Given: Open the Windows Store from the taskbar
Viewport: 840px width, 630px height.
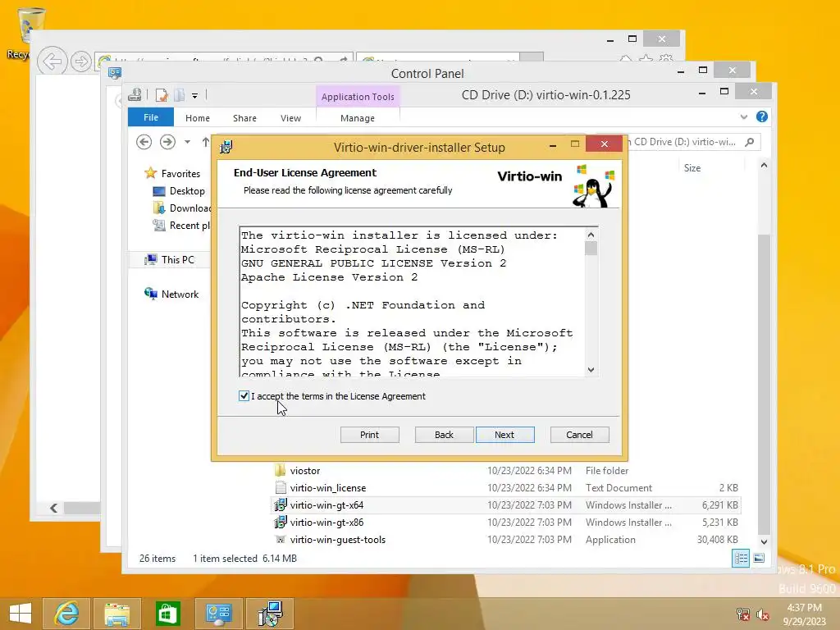Looking at the screenshot, I should point(167,614).
